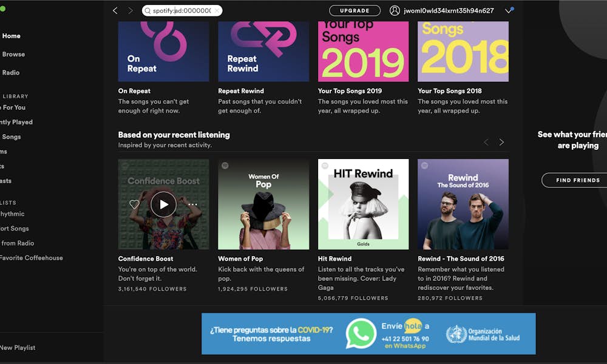Open the Radio section
Viewport: 607px width, 364px height.
click(10, 72)
